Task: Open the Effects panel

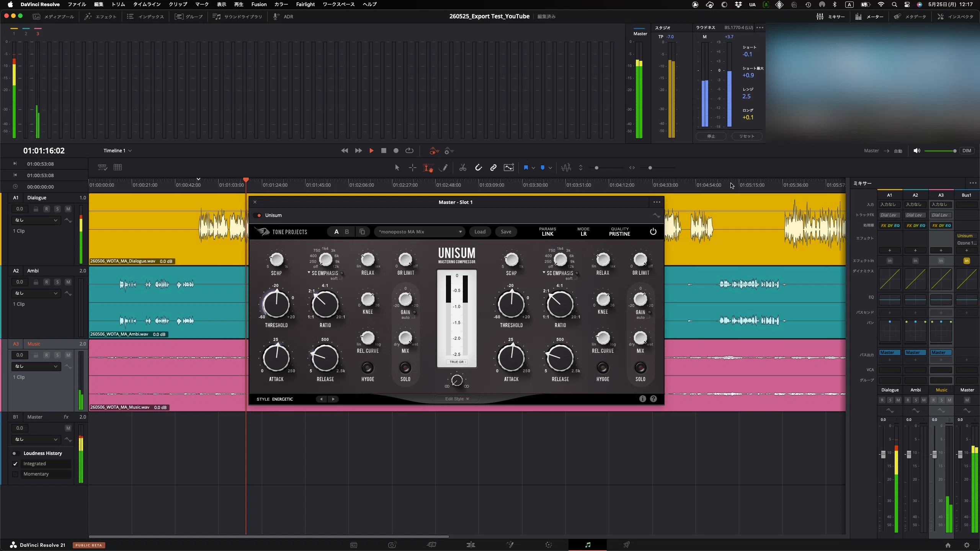Action: (101, 16)
